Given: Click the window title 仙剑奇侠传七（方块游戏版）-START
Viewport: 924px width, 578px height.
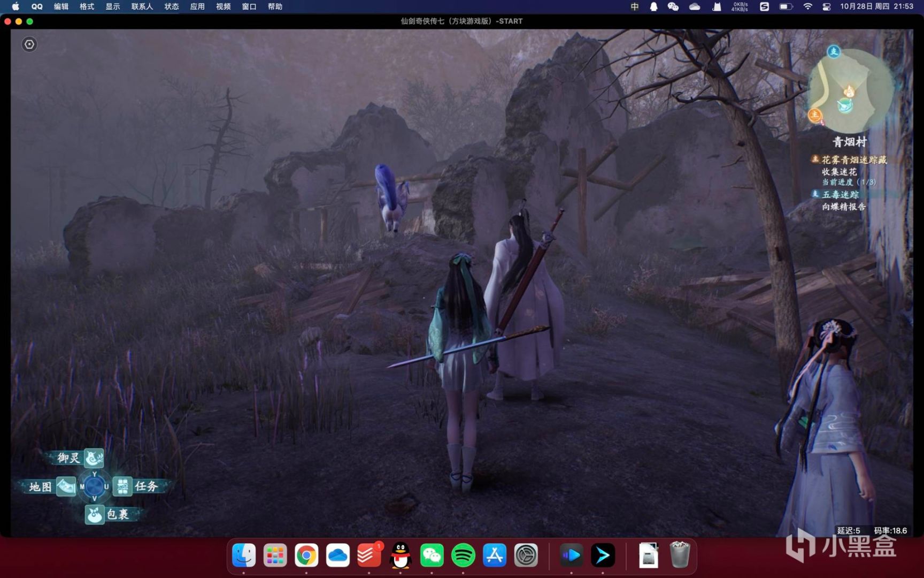Looking at the screenshot, I should click(x=461, y=21).
